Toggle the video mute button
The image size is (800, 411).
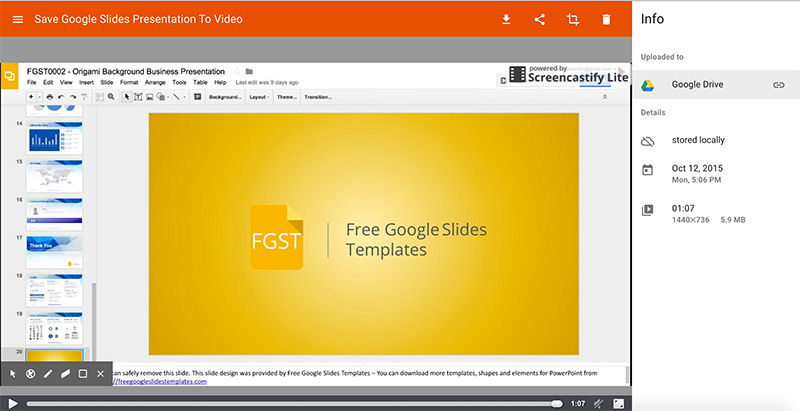pos(597,403)
